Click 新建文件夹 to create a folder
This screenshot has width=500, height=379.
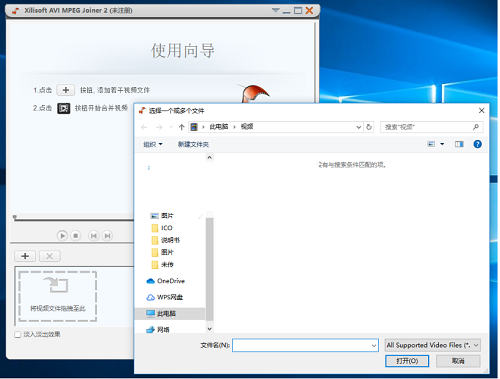click(x=193, y=144)
